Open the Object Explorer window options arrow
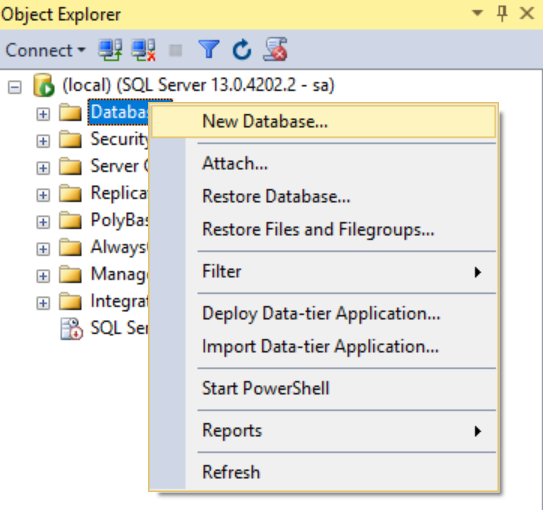Viewport: 543px width, 510px height. pos(478,13)
